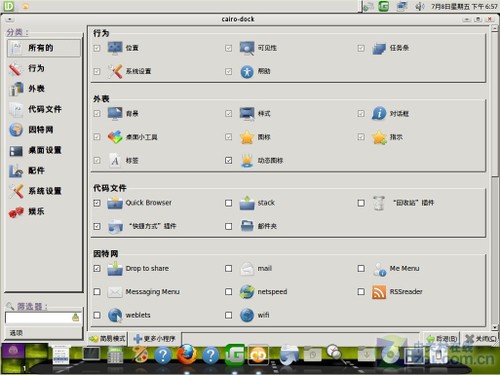Click the Me Menu applet icon
This screenshot has width=500, height=375.
click(379, 269)
